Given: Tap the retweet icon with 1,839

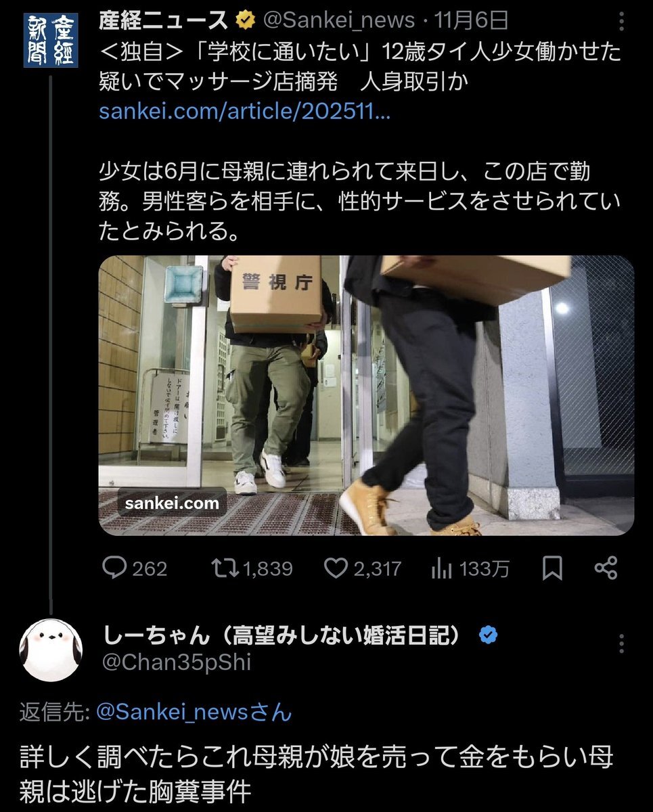Looking at the screenshot, I should click(x=224, y=568).
